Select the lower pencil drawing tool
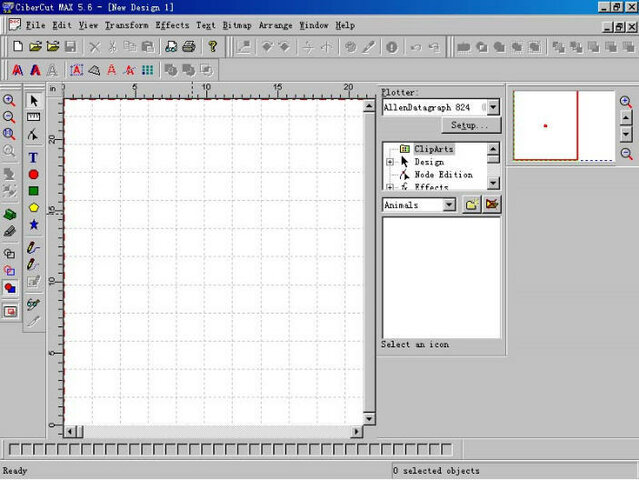Viewport: 639px width, 480px height. point(33,264)
